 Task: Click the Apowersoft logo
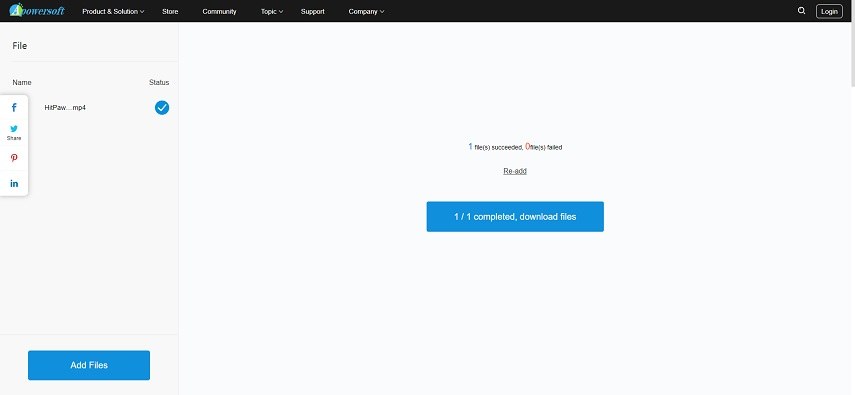(37, 10)
